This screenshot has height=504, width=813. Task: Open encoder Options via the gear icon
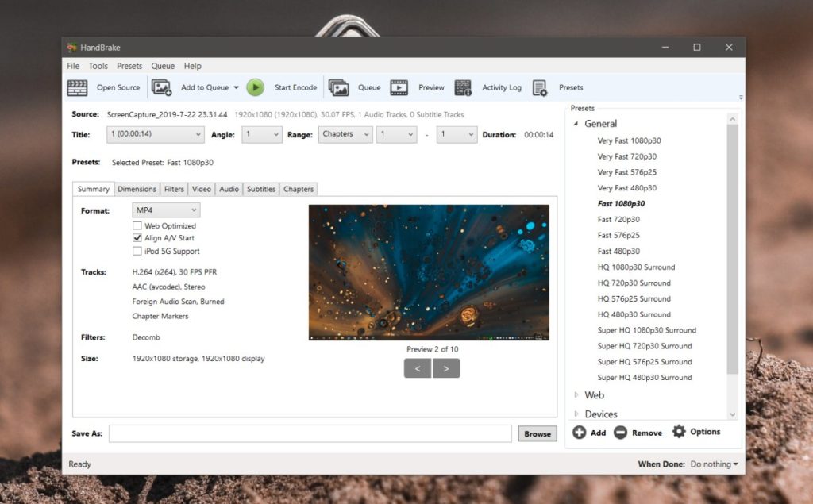[679, 431]
